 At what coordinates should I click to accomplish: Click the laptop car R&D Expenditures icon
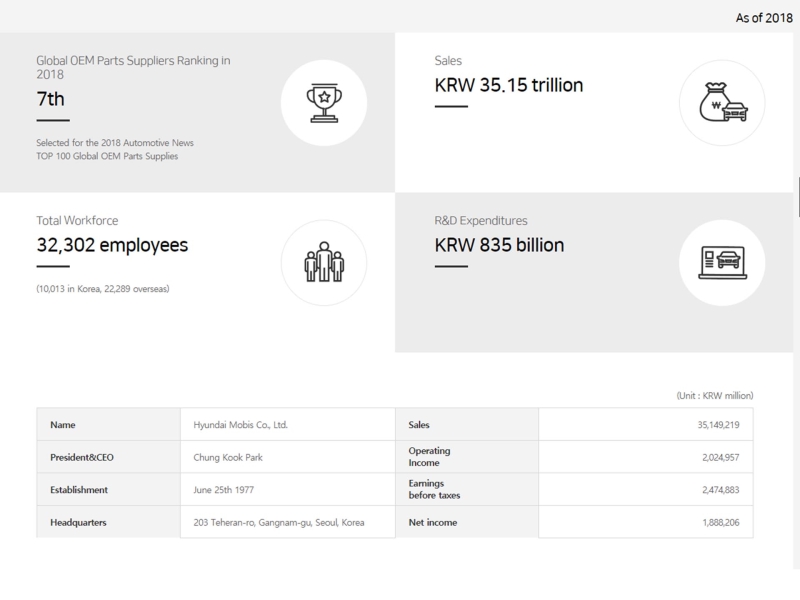[722, 263]
